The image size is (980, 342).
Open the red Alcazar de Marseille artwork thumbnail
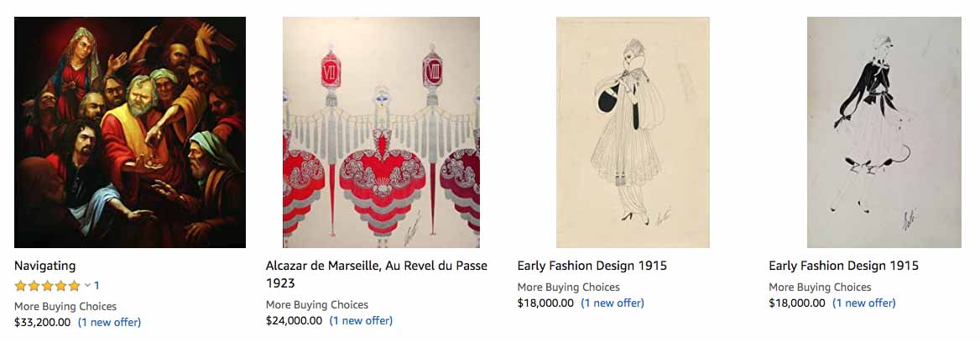[381, 132]
